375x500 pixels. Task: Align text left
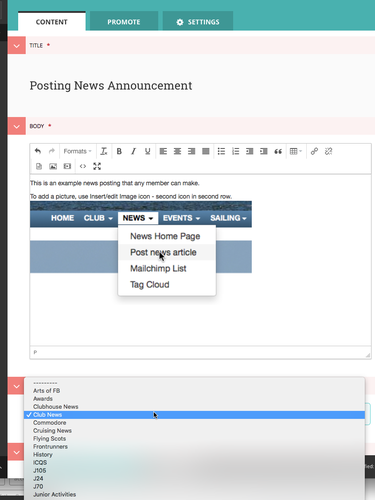pyautogui.click(x=163, y=151)
